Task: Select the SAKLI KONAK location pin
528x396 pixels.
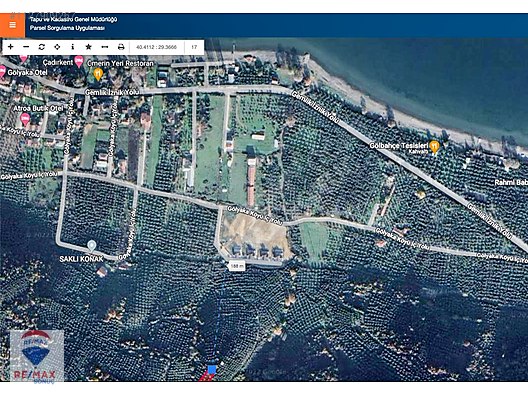Action: (92, 246)
